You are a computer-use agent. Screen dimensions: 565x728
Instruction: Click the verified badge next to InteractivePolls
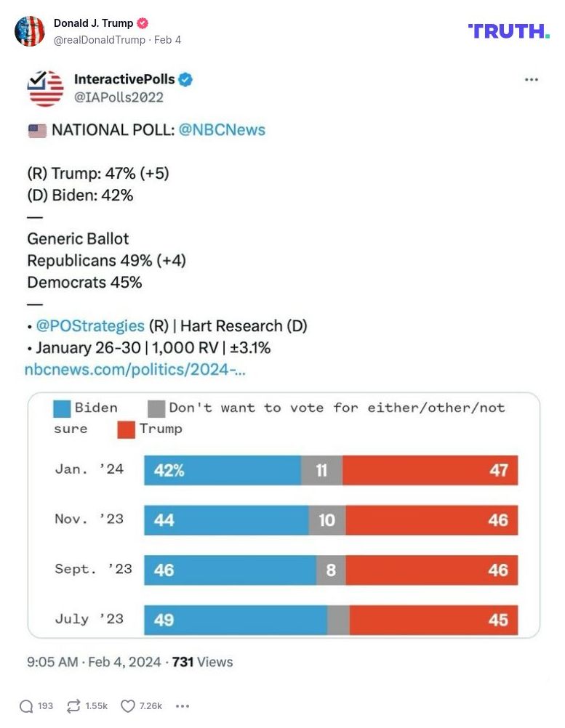click(187, 80)
